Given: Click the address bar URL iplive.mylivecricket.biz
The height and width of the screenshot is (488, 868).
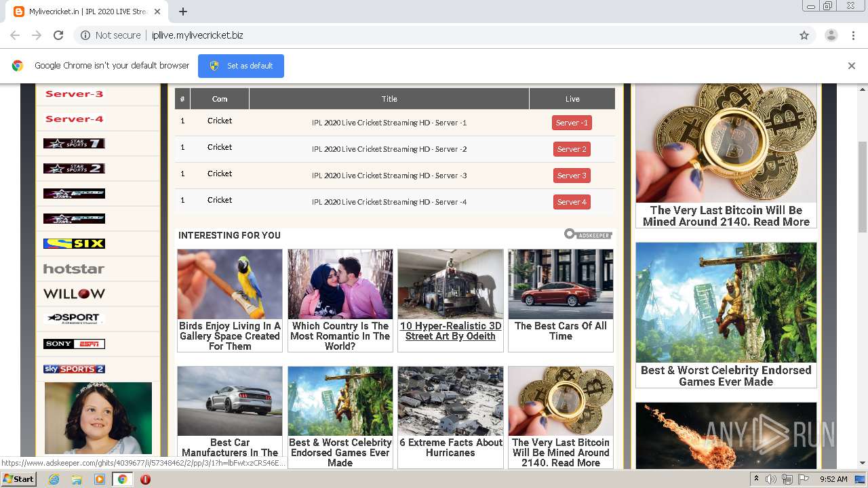Looking at the screenshot, I should point(197,35).
